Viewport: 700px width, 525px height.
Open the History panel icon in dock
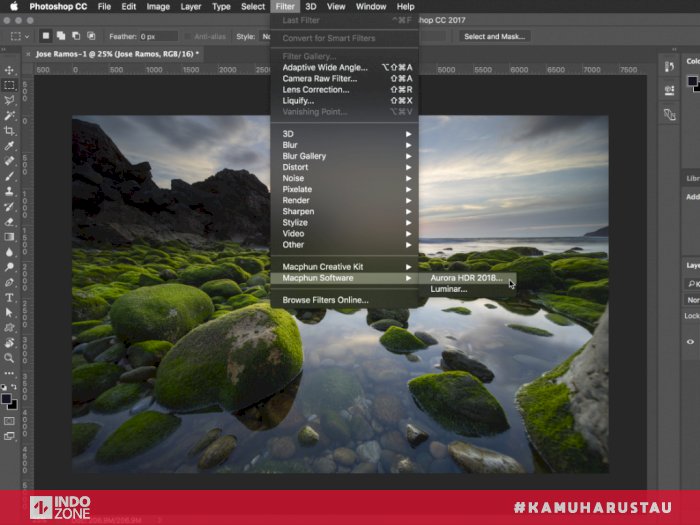(669, 67)
